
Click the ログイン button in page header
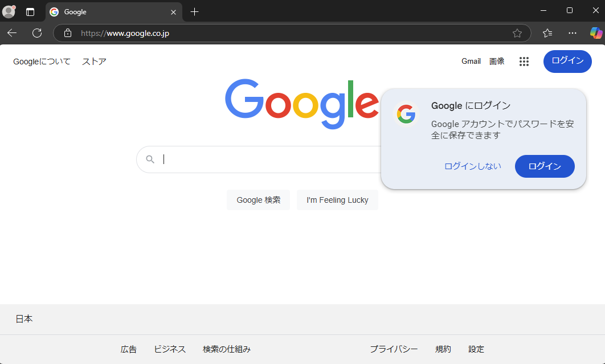pos(567,62)
